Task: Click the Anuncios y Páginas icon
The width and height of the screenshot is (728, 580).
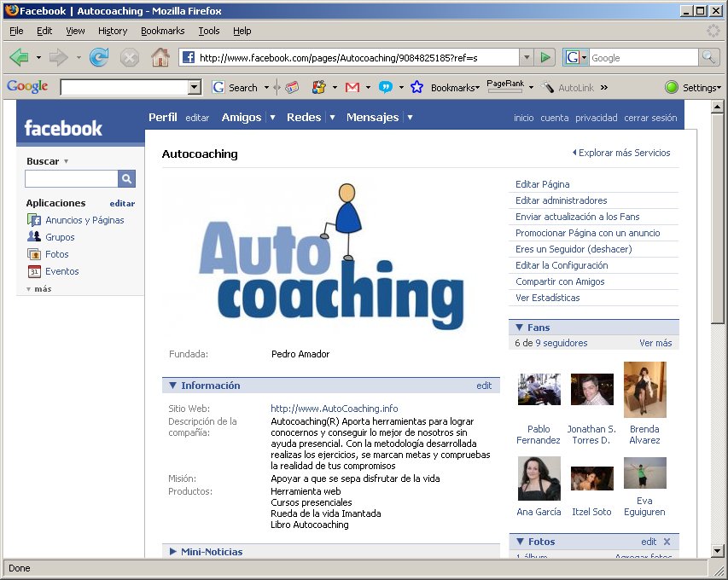Action: [x=34, y=220]
